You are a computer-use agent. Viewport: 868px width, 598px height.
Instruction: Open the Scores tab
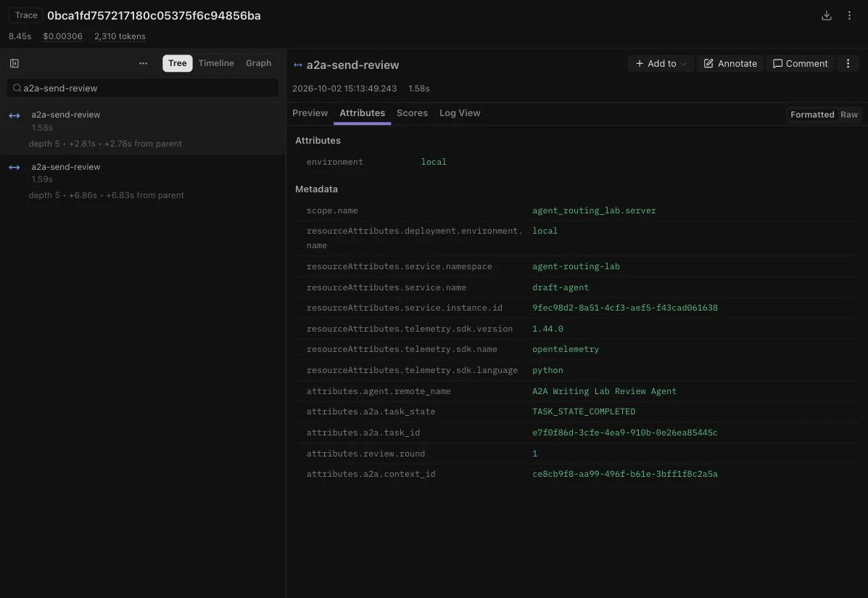pos(412,113)
